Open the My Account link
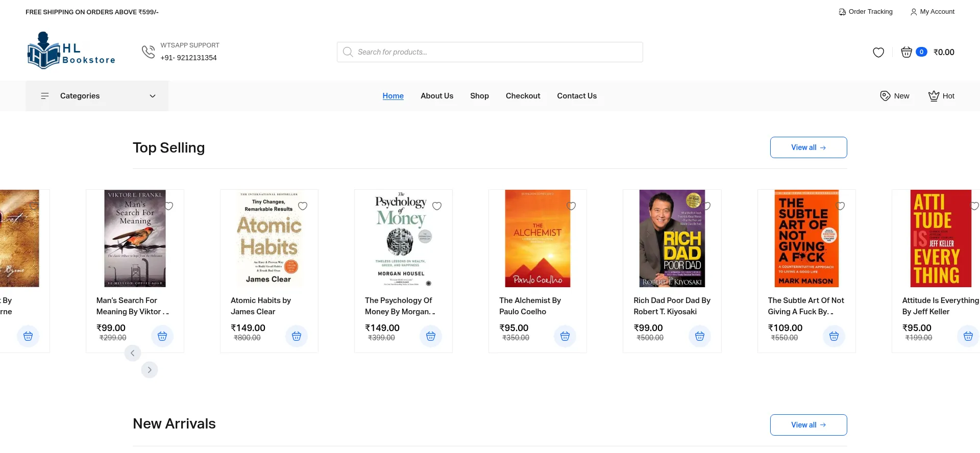Image resolution: width=980 pixels, height=453 pixels. tap(933, 12)
